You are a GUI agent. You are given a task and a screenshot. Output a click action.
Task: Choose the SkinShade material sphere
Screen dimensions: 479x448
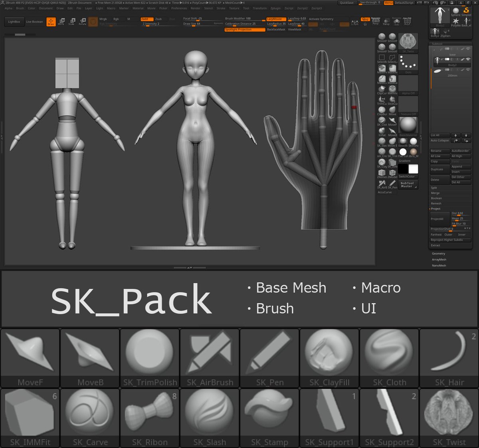coord(414,143)
